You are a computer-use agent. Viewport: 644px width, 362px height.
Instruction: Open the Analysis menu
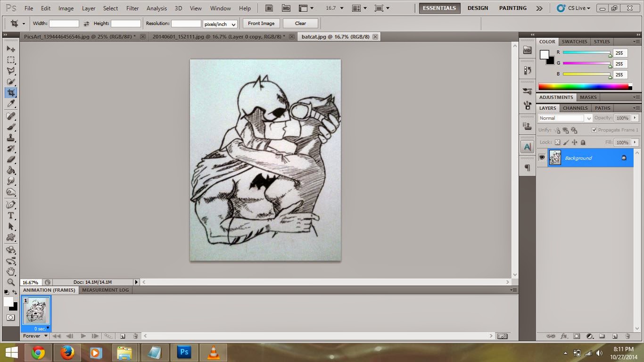[157, 8]
